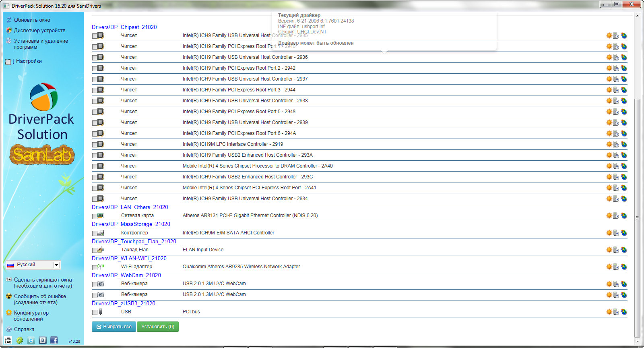Screen dimensions: 644x348
Task: Click the green Установить (0) button
Action: click(x=157, y=327)
